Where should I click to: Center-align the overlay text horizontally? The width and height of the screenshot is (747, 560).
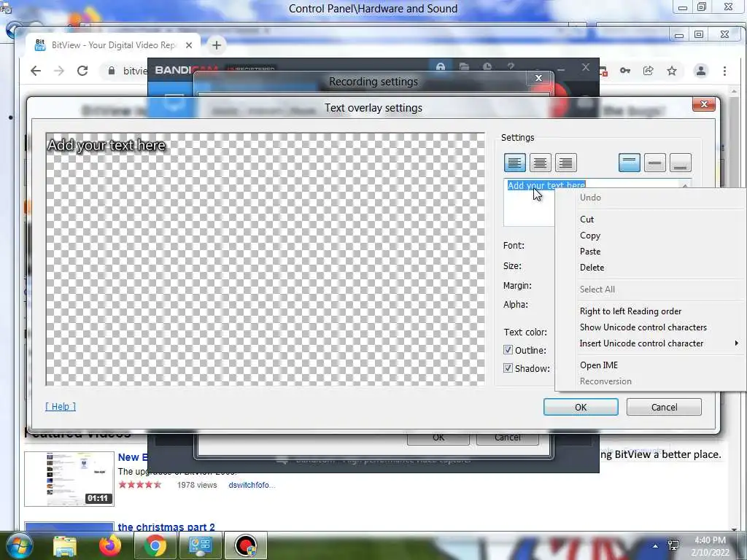point(540,163)
